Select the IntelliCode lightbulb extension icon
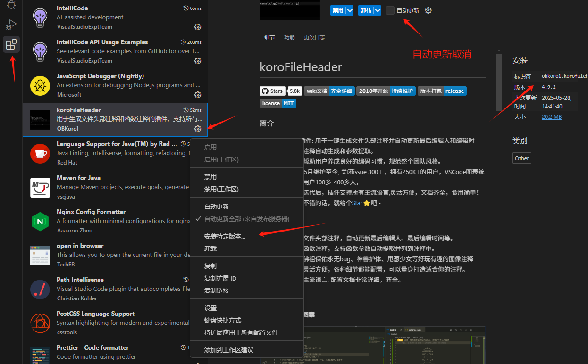 tap(40, 18)
